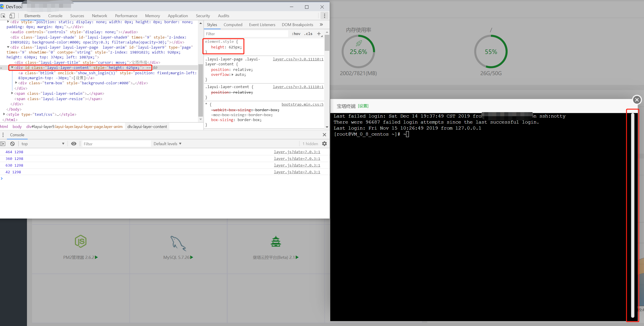Toggle the inspect element cursor icon

pos(3,15)
